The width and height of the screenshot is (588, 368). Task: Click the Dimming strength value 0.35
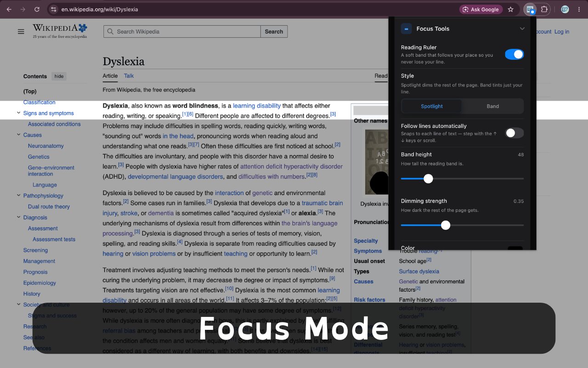[519, 201]
